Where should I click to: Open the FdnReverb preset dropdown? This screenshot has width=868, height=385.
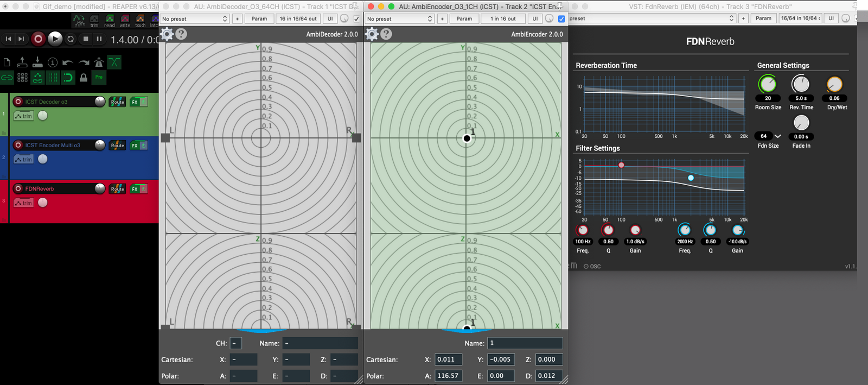point(651,18)
